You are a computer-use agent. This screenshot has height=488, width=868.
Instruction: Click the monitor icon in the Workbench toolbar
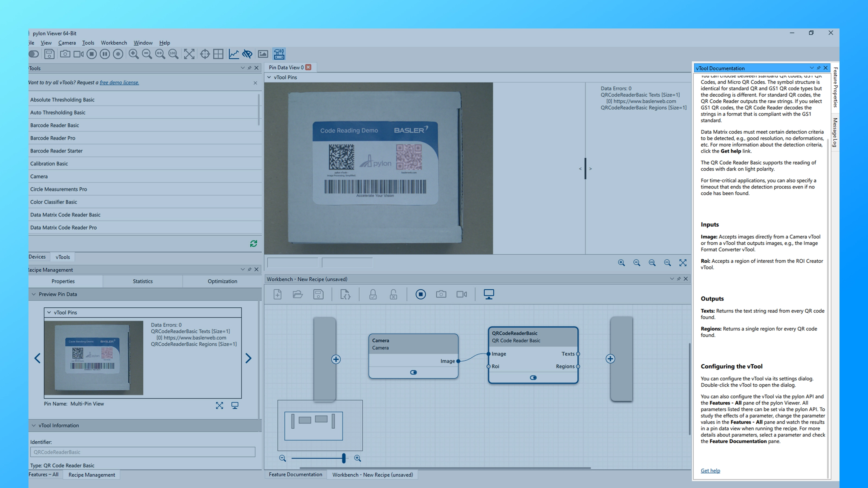point(489,294)
